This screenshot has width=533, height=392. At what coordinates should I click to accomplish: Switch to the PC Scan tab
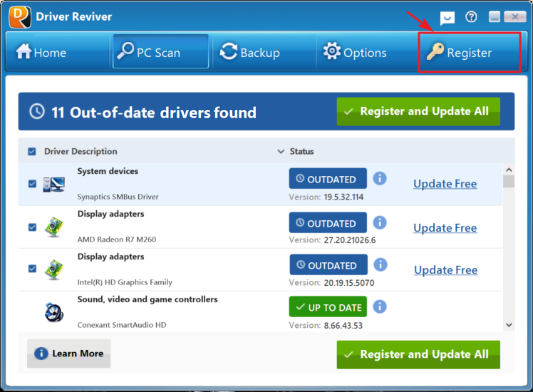tap(160, 51)
